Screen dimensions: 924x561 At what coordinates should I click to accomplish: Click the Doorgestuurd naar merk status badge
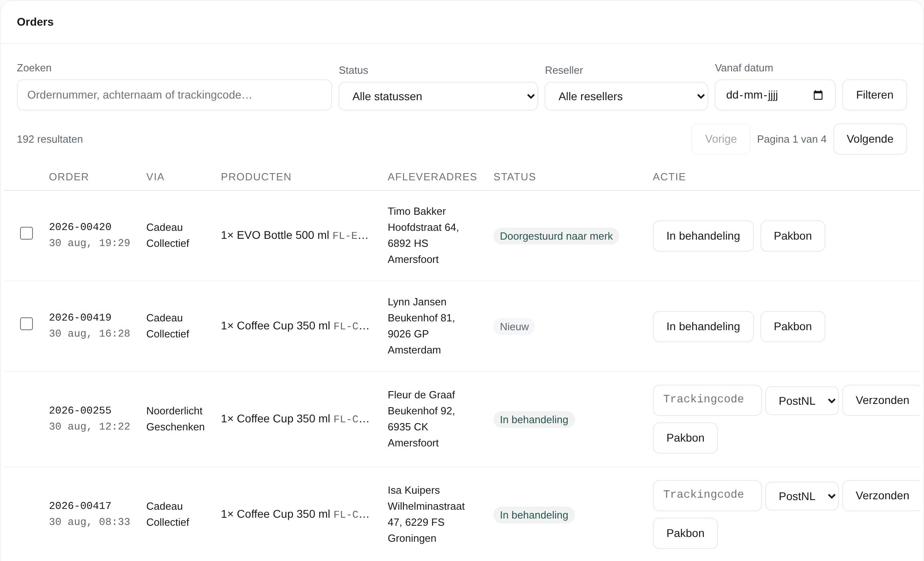[x=556, y=236]
